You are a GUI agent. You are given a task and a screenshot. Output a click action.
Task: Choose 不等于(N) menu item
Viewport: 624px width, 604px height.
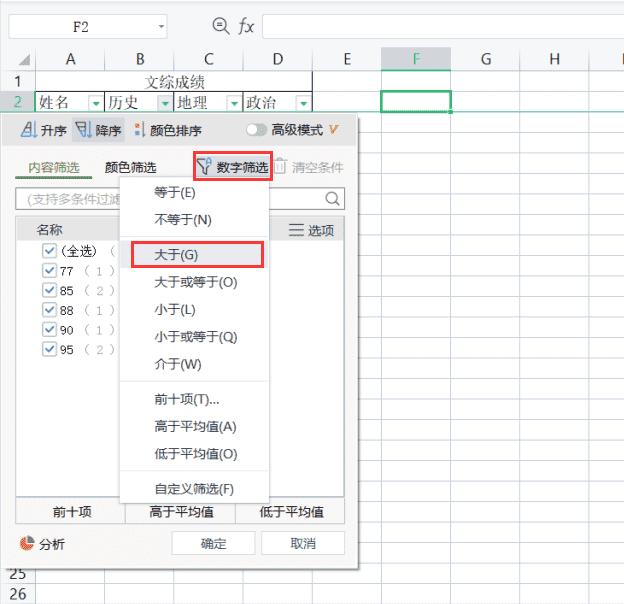tap(195, 220)
